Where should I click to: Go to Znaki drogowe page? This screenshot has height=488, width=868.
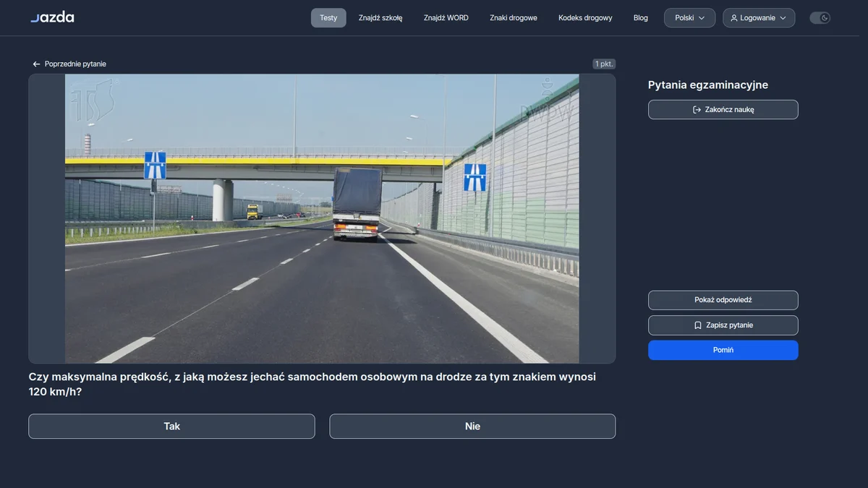click(x=514, y=18)
